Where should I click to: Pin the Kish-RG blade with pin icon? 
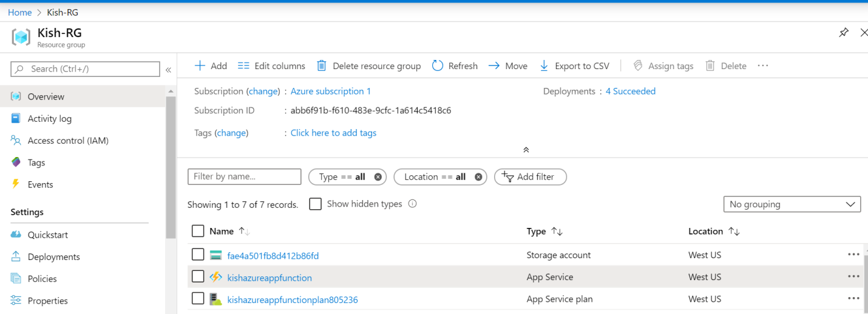844,33
